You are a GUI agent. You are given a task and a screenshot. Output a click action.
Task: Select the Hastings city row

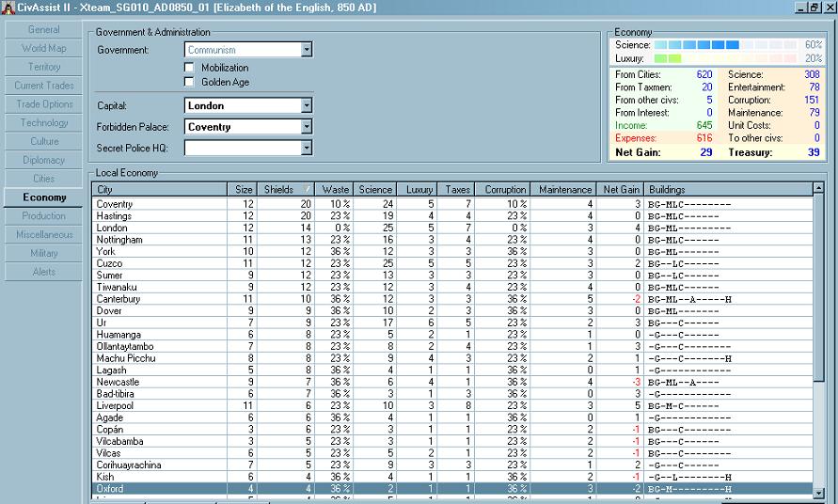pyautogui.click(x=452, y=216)
